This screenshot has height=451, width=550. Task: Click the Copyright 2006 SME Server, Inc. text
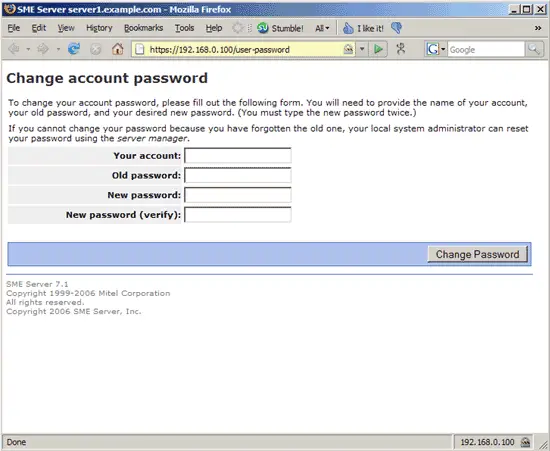pyautogui.click(x=74, y=311)
